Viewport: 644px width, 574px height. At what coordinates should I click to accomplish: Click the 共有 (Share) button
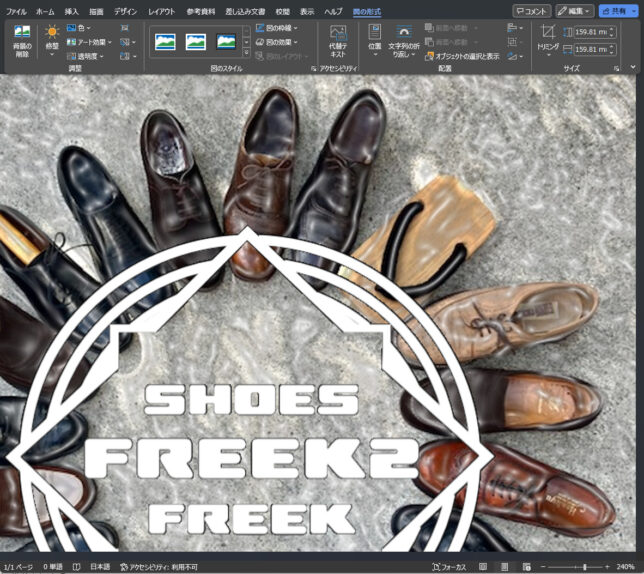[614, 11]
